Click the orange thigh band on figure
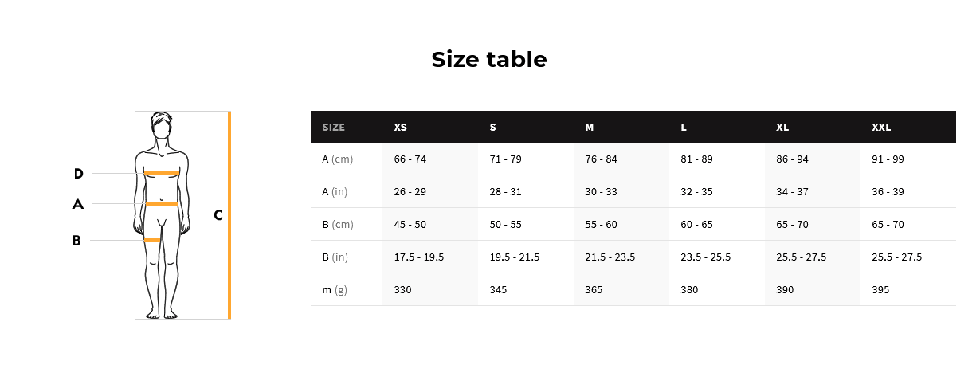This screenshot has width=980, height=369. click(152, 240)
